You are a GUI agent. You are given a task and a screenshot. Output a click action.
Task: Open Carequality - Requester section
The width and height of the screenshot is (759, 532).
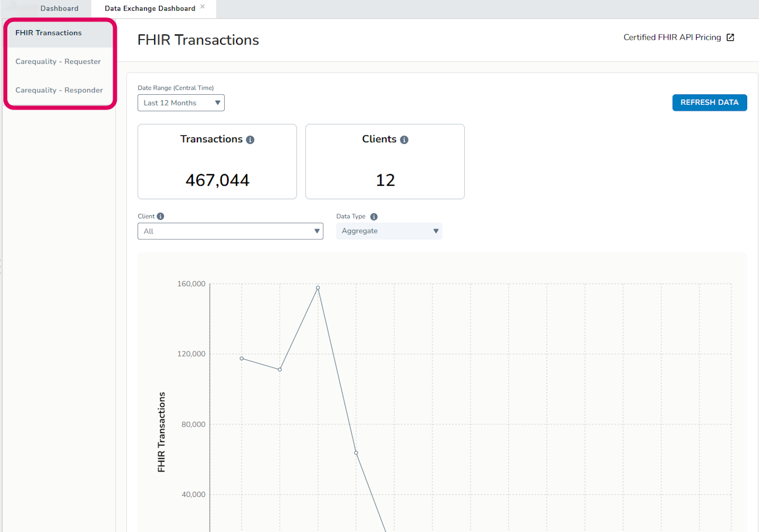click(58, 62)
